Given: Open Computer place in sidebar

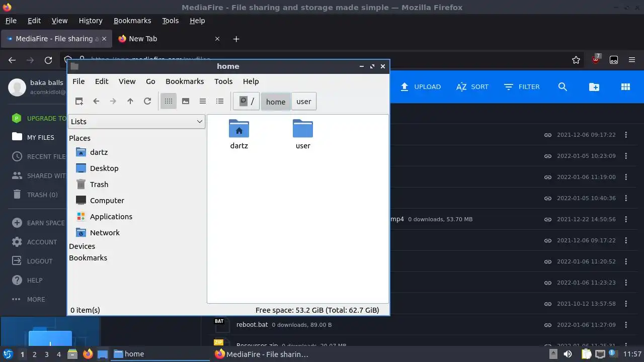Looking at the screenshot, I should click(x=107, y=200).
